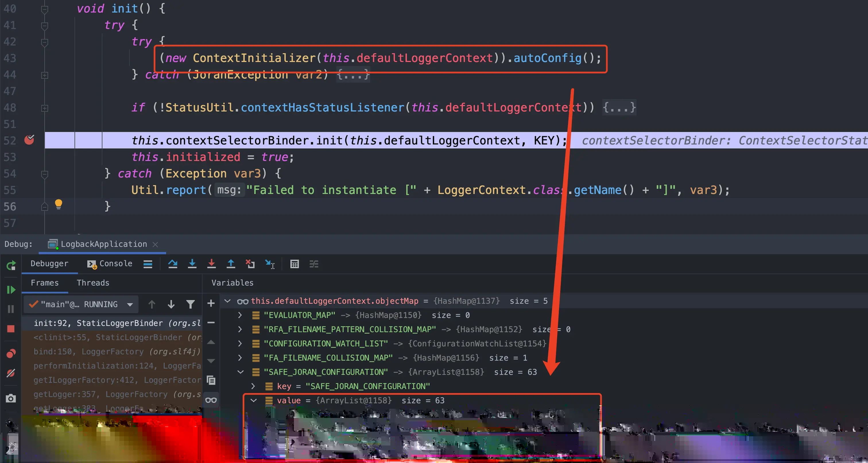Viewport: 868px width, 463px height.
Task: Select frame getLogger:357, LoggerFactory
Action: [112, 394]
